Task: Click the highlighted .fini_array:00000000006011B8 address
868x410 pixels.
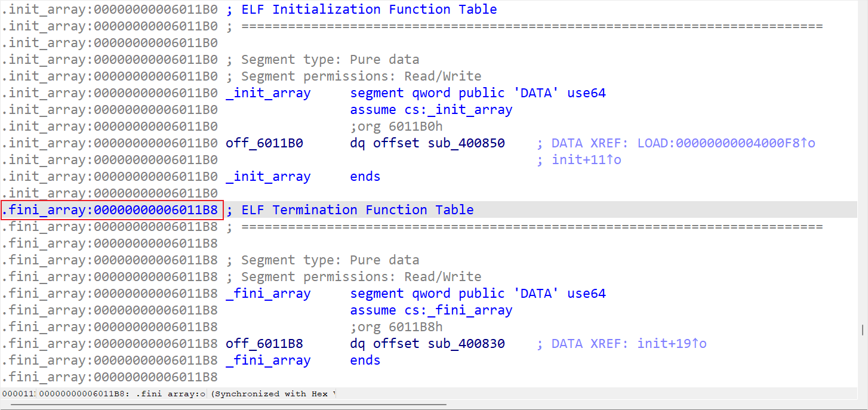Action: point(113,210)
